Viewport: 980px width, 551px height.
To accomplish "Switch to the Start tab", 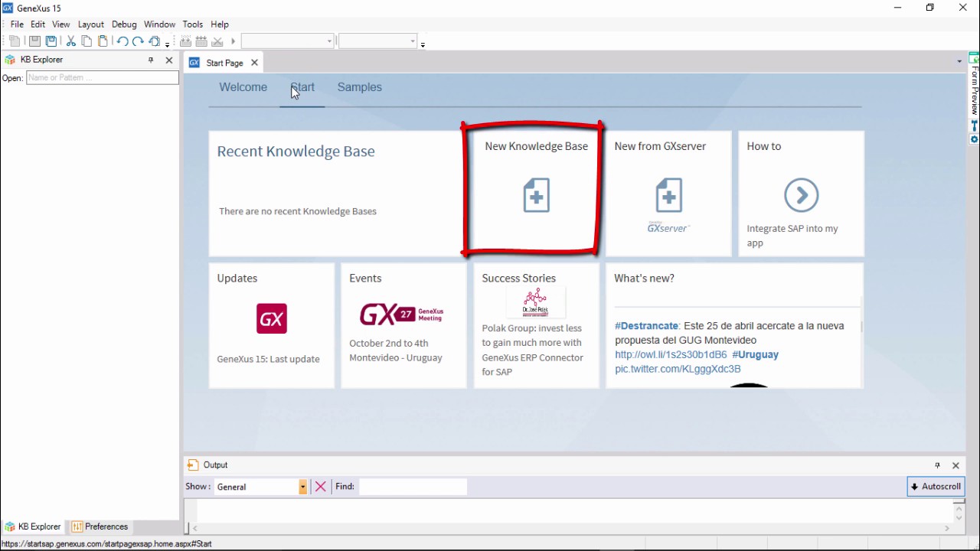I will 302,87.
